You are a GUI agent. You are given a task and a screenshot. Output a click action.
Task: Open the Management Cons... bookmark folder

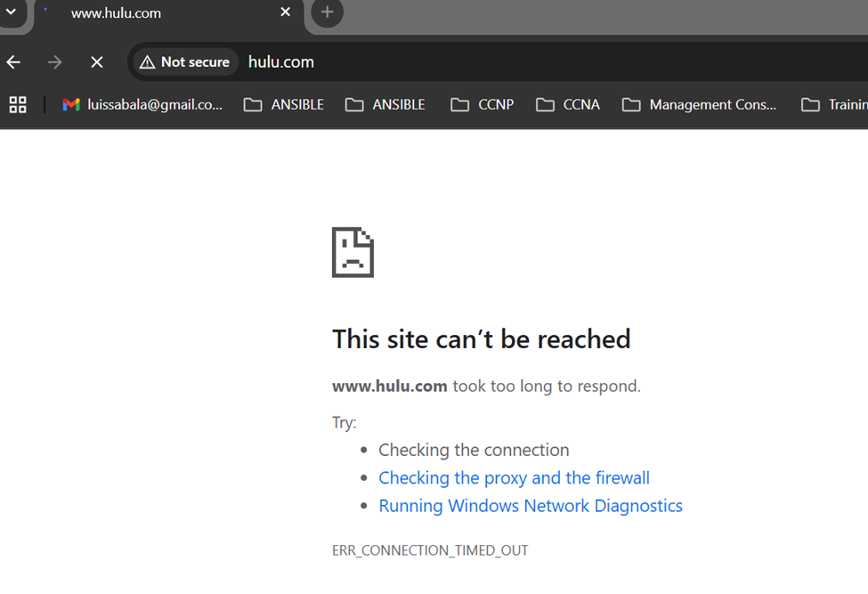click(699, 104)
